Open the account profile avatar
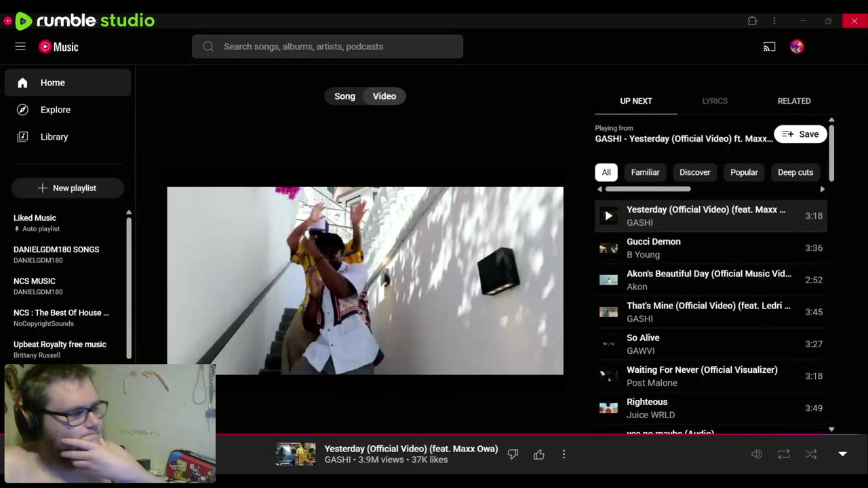Screen dimensions: 868x488 [797, 47]
